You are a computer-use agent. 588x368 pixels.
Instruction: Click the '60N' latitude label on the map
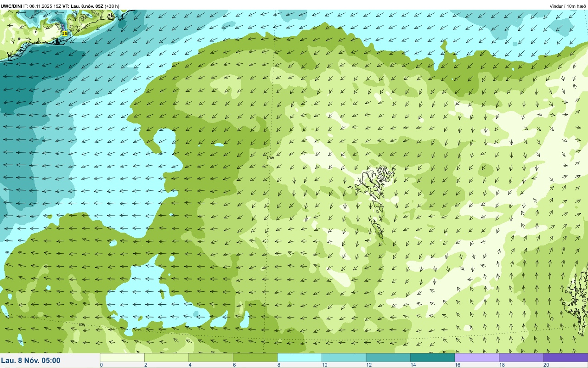tap(82, 325)
